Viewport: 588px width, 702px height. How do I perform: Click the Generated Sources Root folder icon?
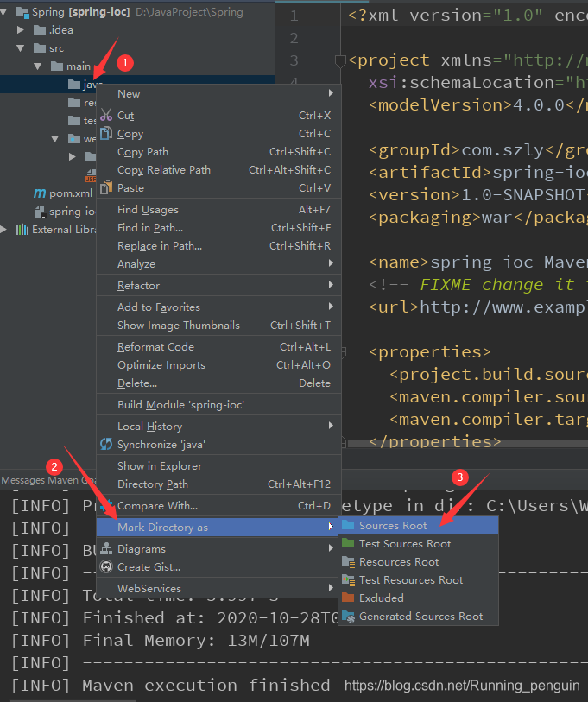click(x=348, y=616)
